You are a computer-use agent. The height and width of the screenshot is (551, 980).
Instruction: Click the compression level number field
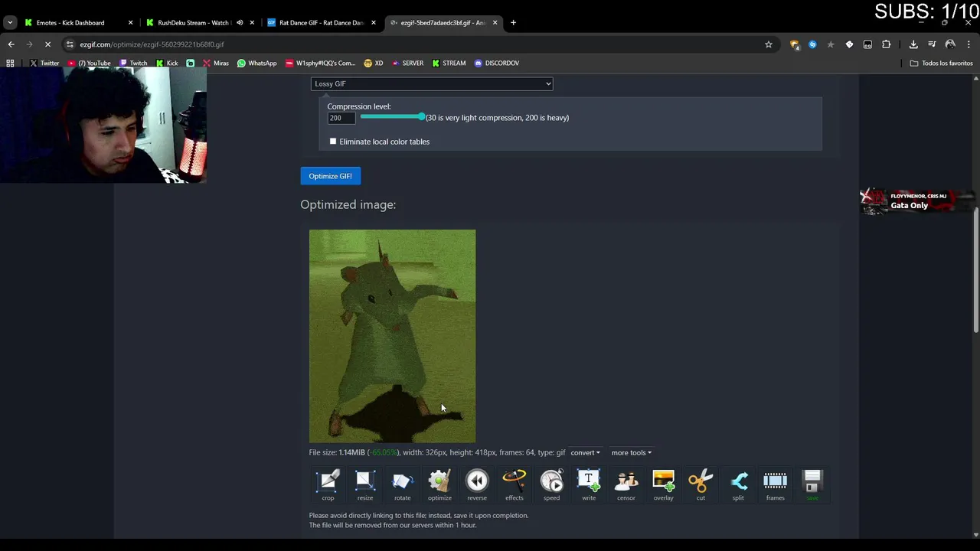(341, 118)
